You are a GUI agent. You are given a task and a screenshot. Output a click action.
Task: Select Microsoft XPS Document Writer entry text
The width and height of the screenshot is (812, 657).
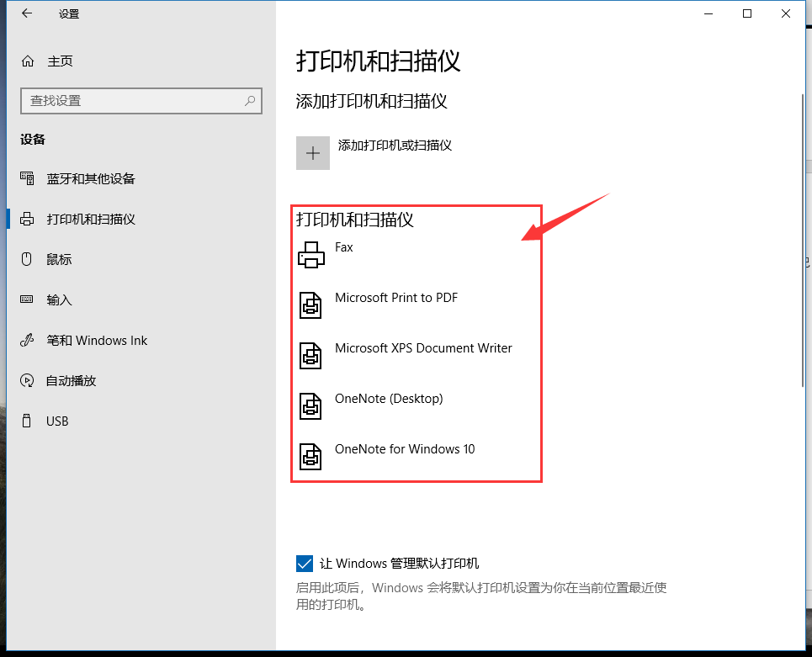[423, 348]
